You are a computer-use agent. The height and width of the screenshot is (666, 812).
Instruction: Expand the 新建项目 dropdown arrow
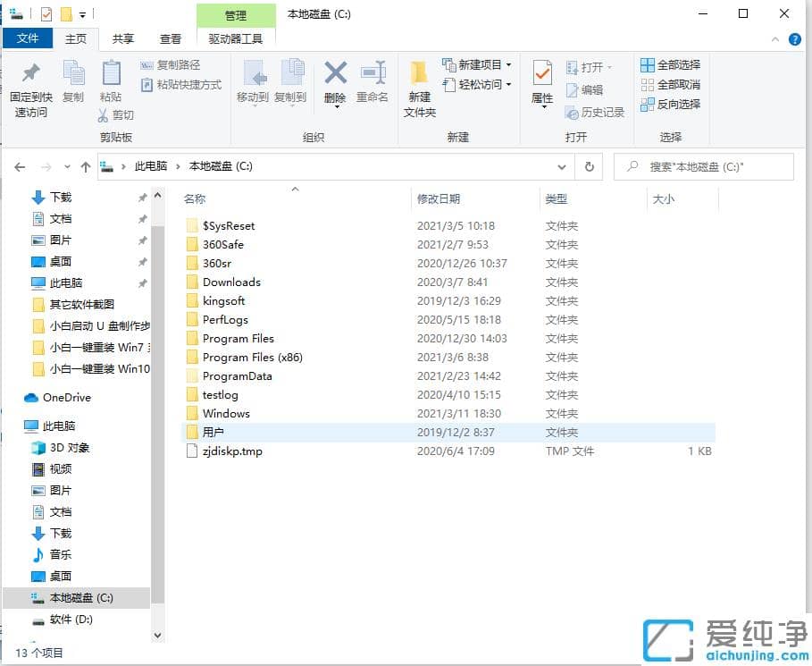click(508, 63)
